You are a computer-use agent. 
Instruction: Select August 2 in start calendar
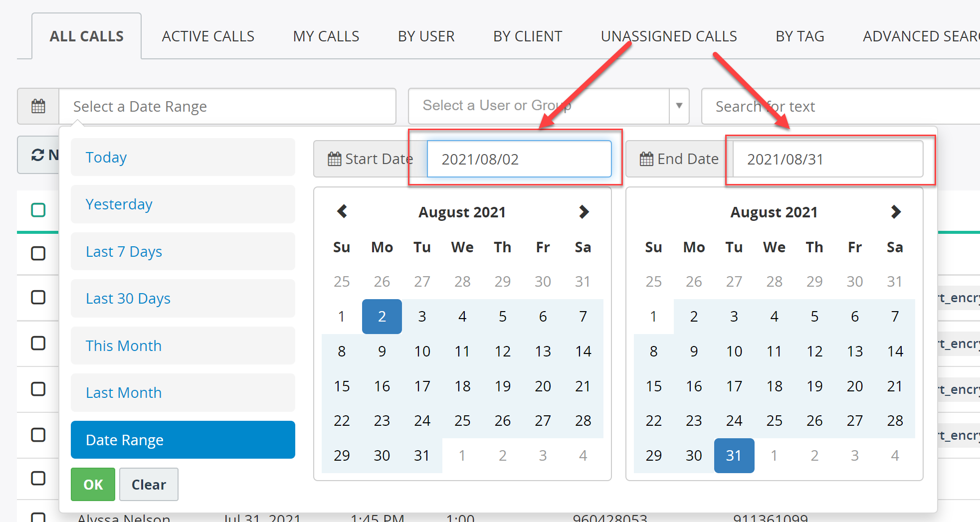[x=382, y=317]
